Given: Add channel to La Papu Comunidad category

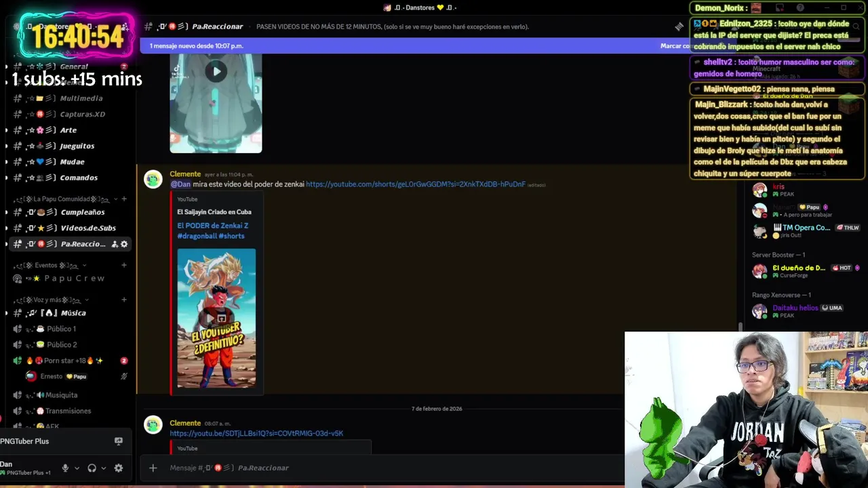Looking at the screenshot, I should click(x=124, y=199).
